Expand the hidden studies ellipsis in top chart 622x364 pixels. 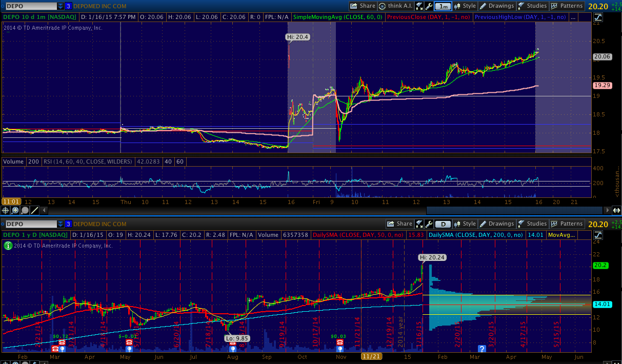[x=573, y=17]
